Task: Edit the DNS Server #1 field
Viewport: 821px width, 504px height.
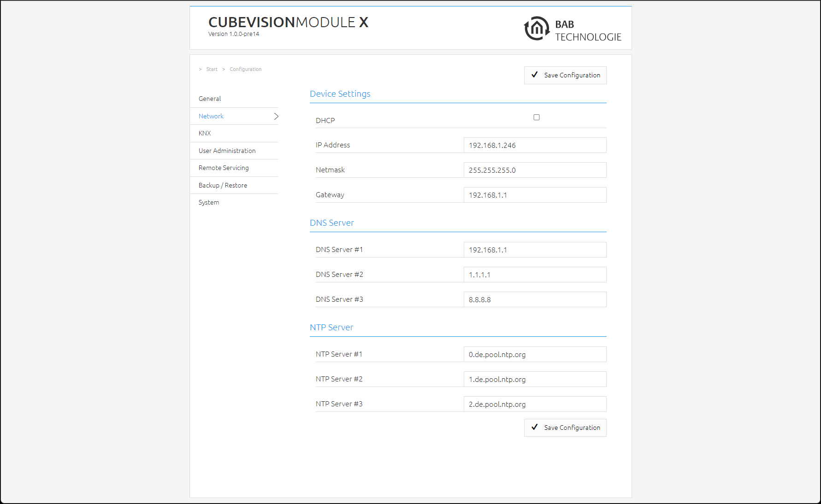Action: pyautogui.click(x=535, y=250)
